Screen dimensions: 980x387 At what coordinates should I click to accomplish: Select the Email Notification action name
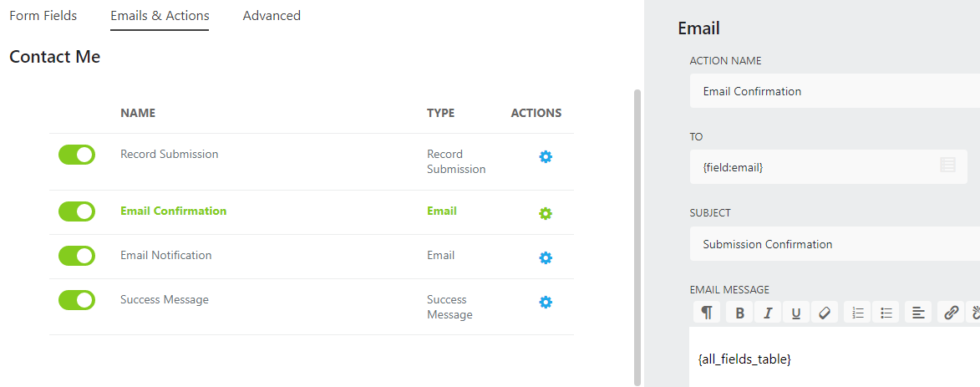click(x=166, y=255)
